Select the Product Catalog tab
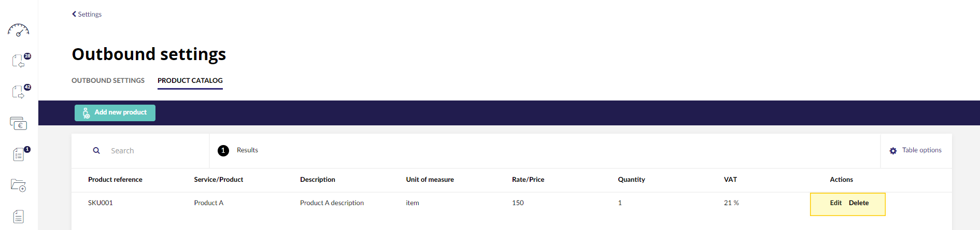The image size is (980, 230). point(190,81)
